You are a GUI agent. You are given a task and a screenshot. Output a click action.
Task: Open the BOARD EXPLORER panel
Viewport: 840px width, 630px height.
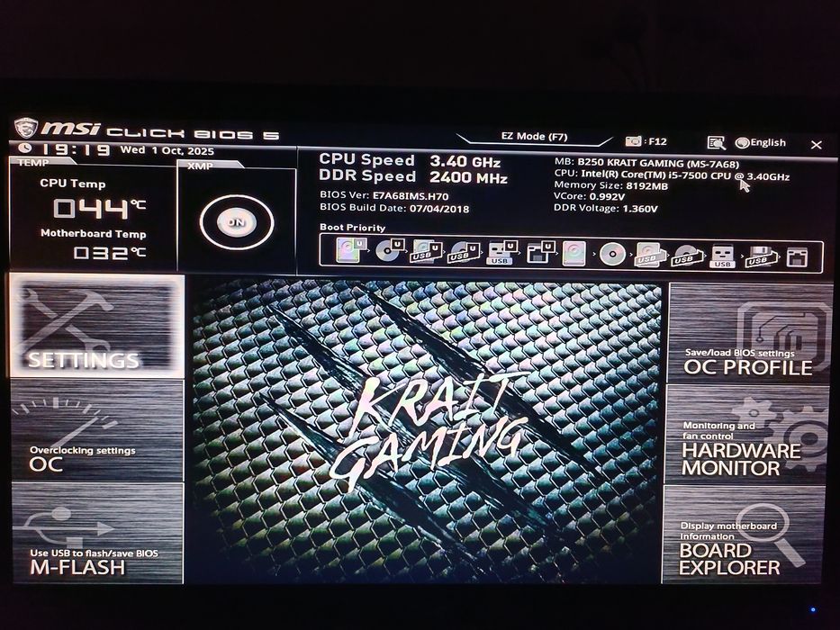point(743,534)
